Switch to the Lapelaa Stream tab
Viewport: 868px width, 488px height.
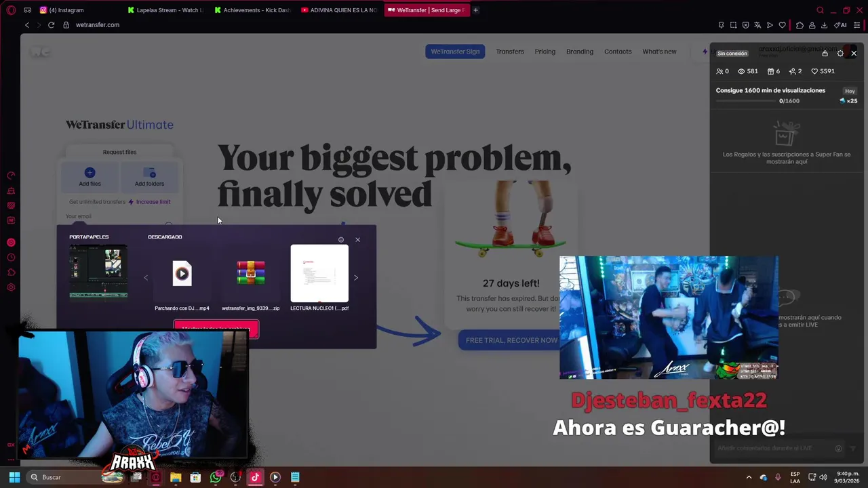[x=166, y=10]
